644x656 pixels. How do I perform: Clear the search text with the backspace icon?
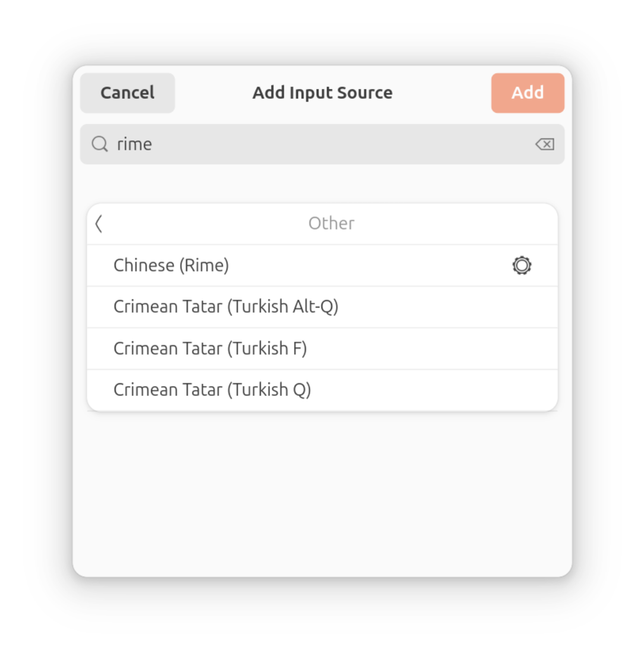pos(544,144)
